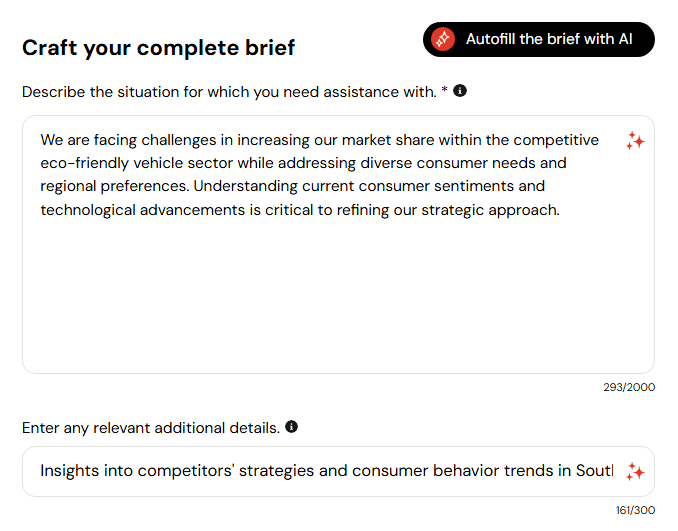Screen dimensions: 678x531
Task: Click AI sparkle icon in additional details field
Action: [x=635, y=471]
